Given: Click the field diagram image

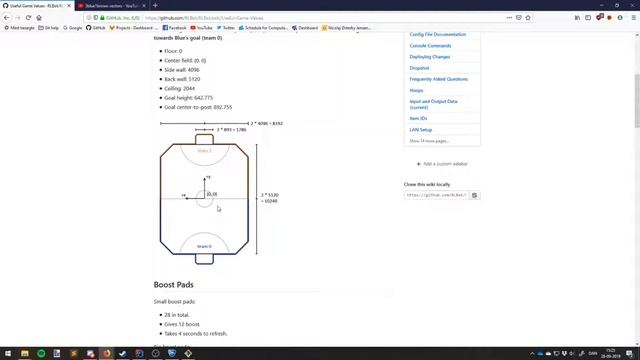Looking at the screenshot, I should pos(220,193).
